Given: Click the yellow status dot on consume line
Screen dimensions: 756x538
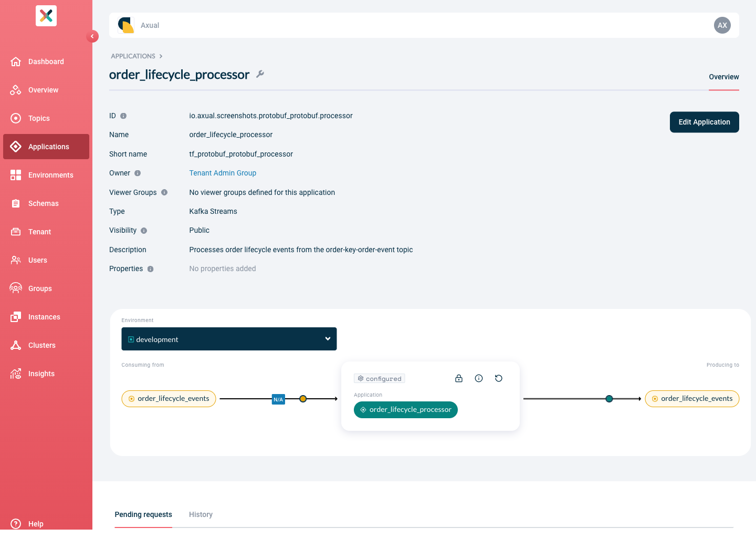Looking at the screenshot, I should tap(303, 399).
